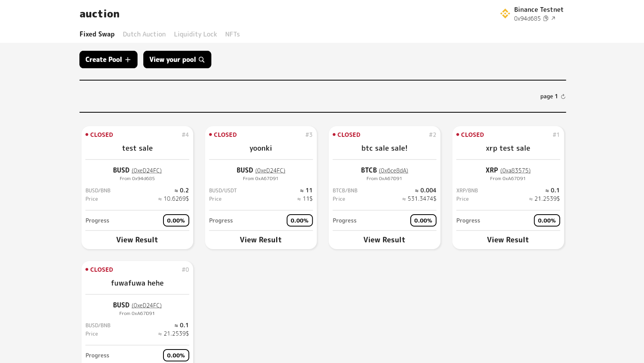644x363 pixels.
Task: Click the red CLOSED dot on fuwafuwa hehe
Action: (87, 269)
